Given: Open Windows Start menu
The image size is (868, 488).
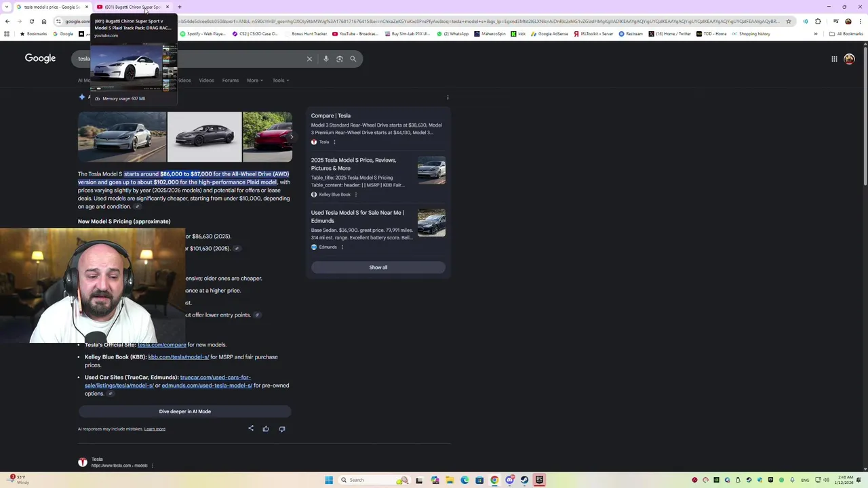Looking at the screenshot, I should click(x=329, y=480).
